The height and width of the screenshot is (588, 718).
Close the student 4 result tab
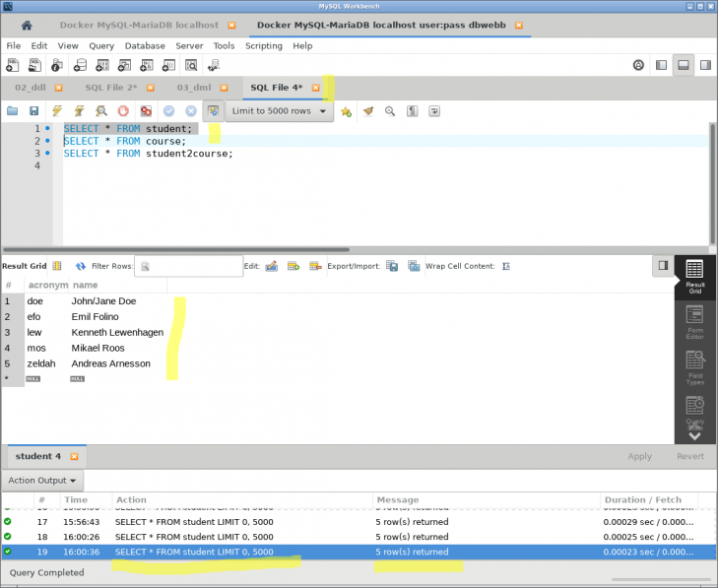tap(74, 457)
